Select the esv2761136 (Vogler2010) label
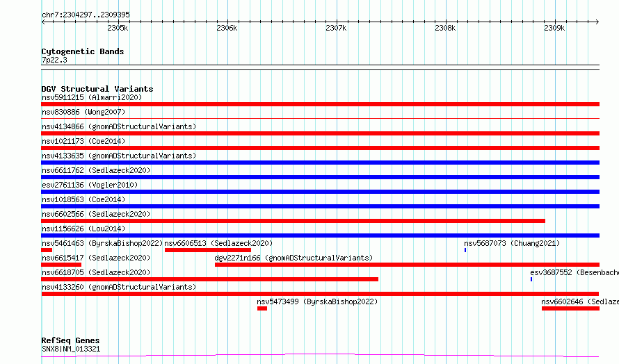Image resolution: width=619 pixels, height=364 pixels. [x=90, y=185]
